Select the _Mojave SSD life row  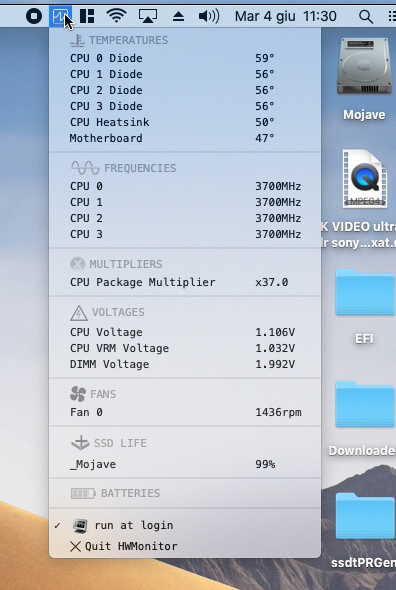pyautogui.click(x=185, y=464)
